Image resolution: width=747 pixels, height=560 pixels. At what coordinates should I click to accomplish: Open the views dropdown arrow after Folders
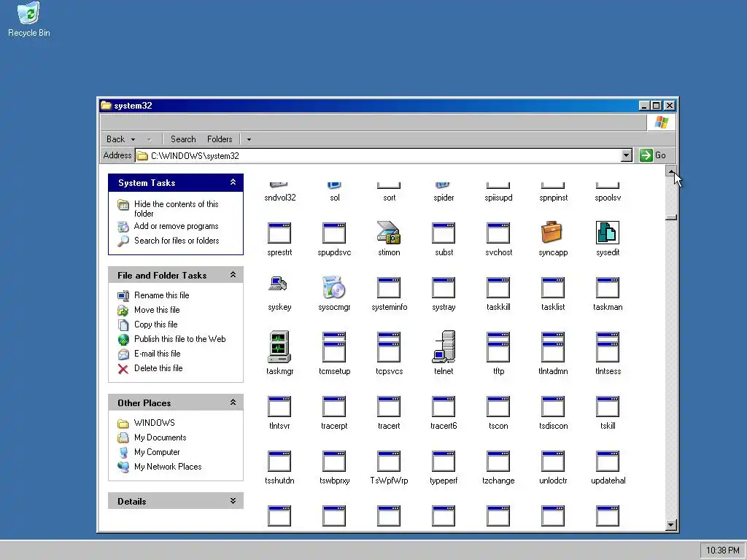249,139
